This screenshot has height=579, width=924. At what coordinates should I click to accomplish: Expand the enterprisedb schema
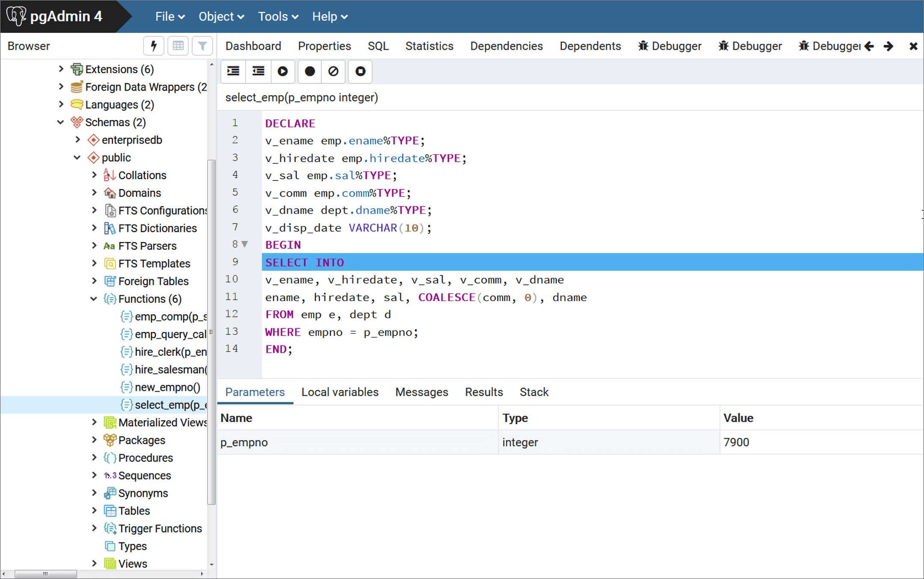click(78, 139)
